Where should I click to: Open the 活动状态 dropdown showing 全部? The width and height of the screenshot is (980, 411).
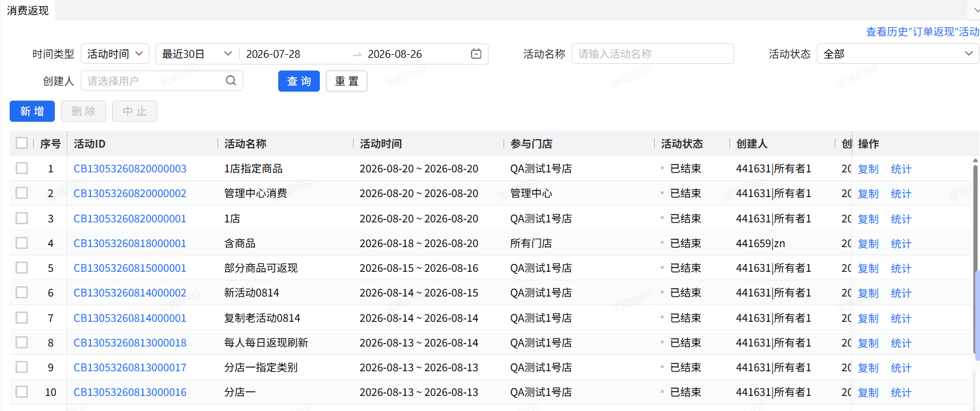tap(897, 54)
